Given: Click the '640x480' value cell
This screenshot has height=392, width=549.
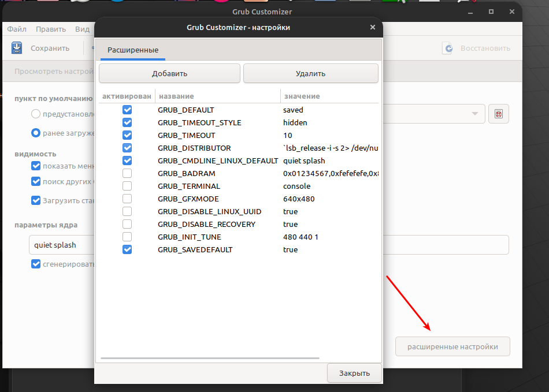Looking at the screenshot, I should click(x=299, y=199).
